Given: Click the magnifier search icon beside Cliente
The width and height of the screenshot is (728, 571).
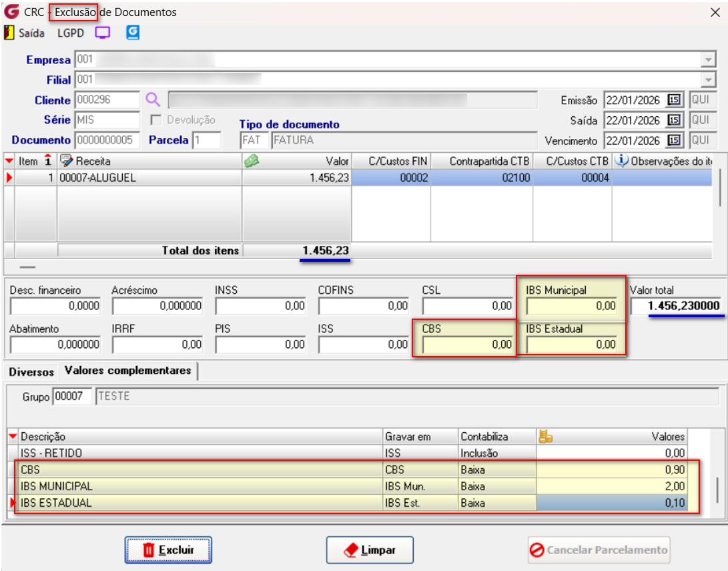Looking at the screenshot, I should point(153,100).
